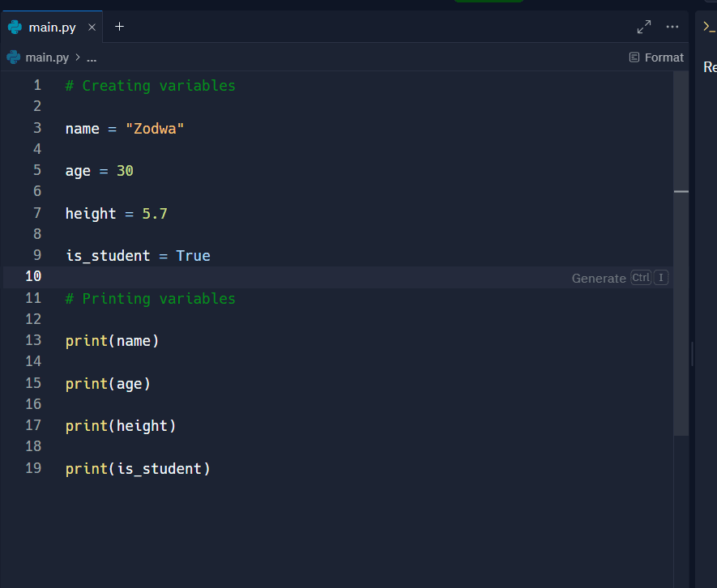Place cursor on the True value
This screenshot has width=717, height=588.
click(x=193, y=255)
